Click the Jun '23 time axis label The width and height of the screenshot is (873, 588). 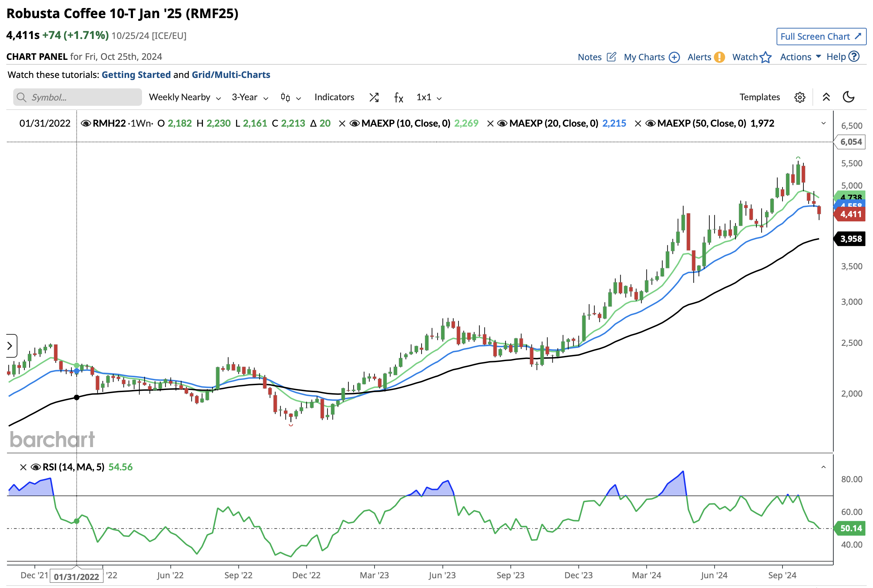click(442, 575)
